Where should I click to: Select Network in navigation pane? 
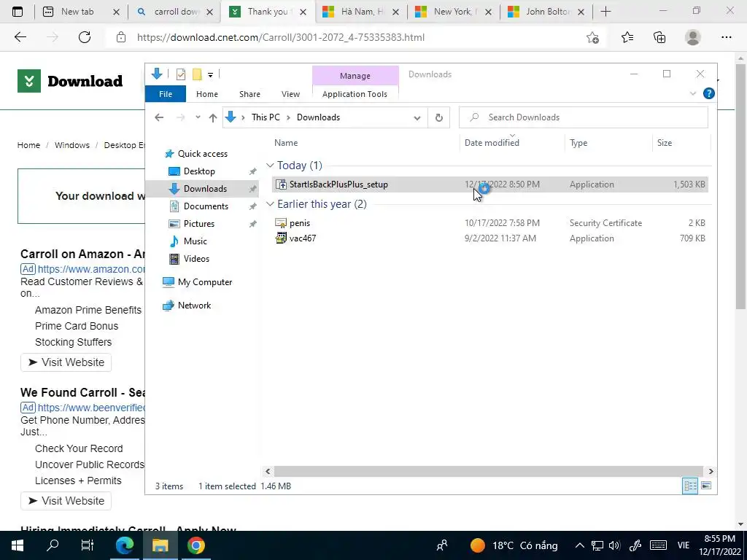194,306
